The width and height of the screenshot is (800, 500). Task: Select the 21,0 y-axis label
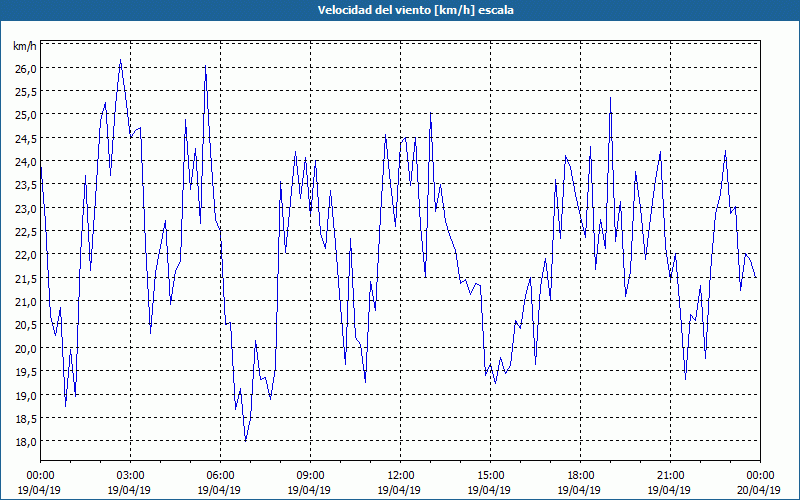click(x=26, y=302)
